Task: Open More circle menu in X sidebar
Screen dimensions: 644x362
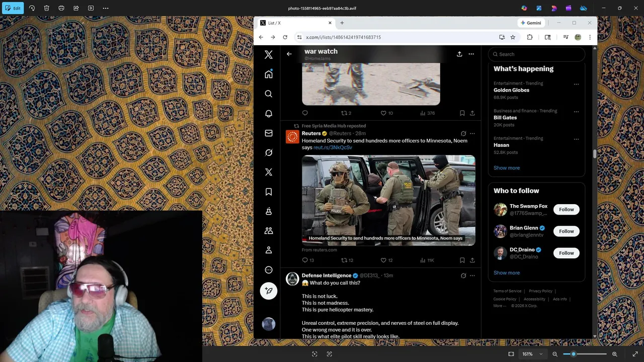Action: pyautogui.click(x=269, y=270)
